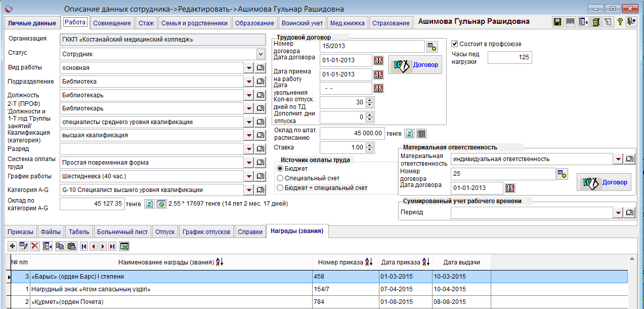
Task: Open the Стаж tab
Action: [147, 23]
